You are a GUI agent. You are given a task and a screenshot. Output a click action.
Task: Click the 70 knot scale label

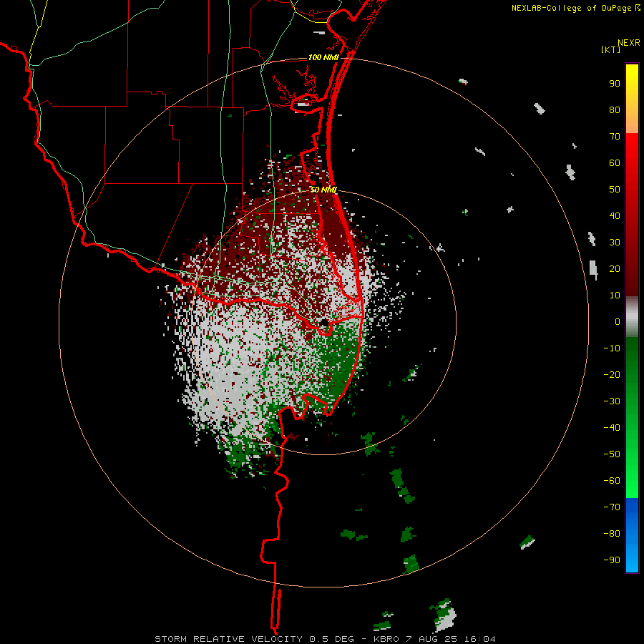click(615, 137)
